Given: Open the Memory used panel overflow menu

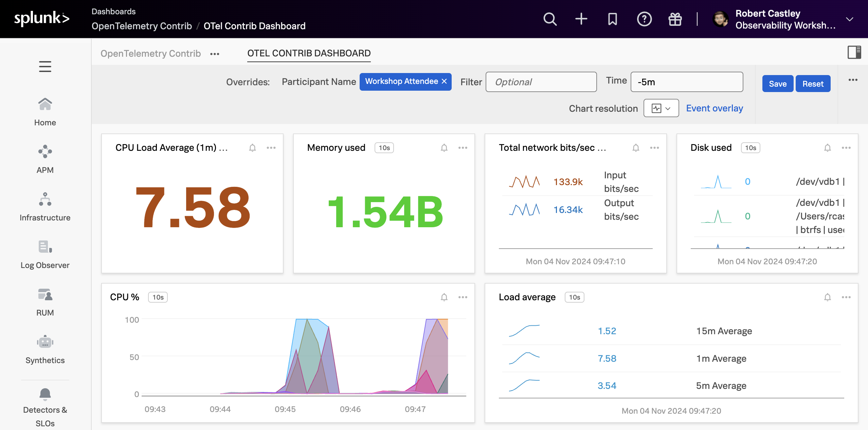Looking at the screenshot, I should [x=463, y=148].
